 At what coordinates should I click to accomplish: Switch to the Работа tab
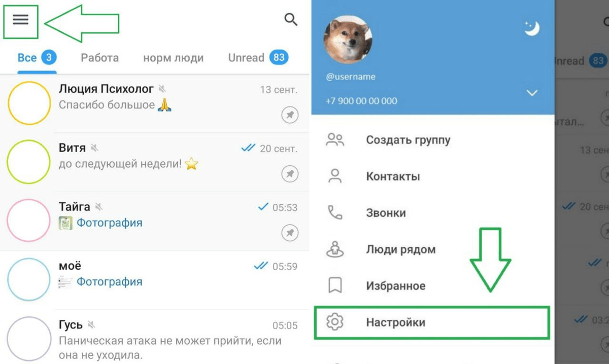tap(100, 58)
